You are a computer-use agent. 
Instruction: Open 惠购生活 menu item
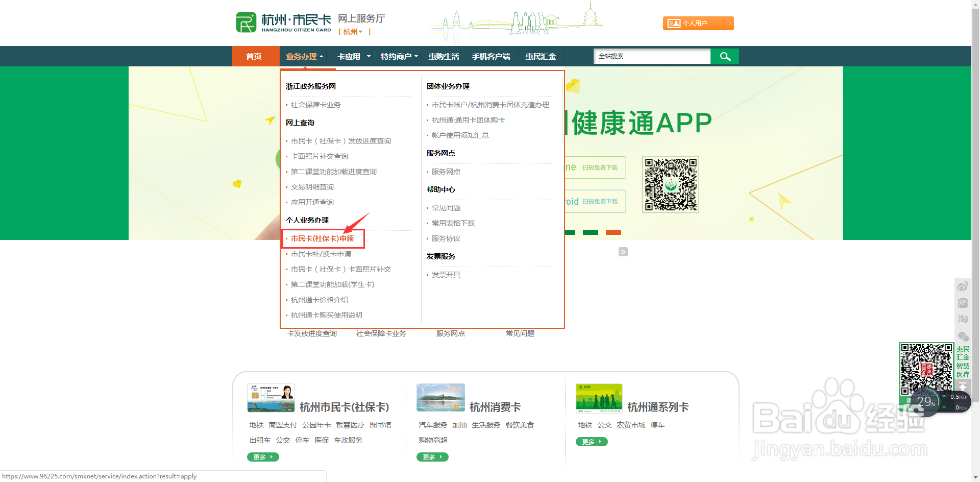click(x=444, y=57)
